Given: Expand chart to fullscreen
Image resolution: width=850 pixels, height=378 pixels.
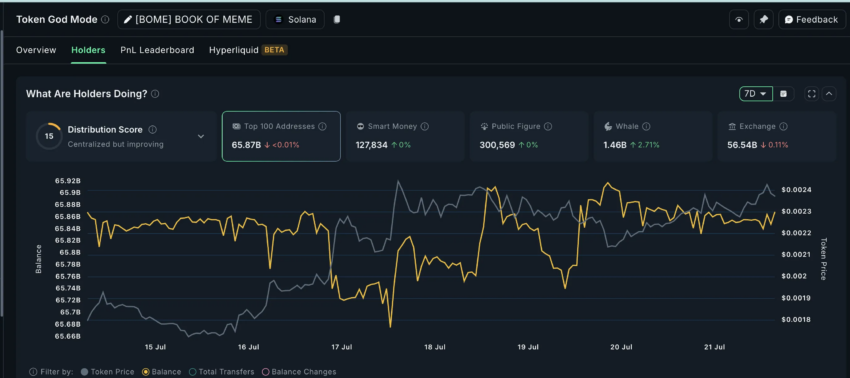Looking at the screenshot, I should (812, 94).
